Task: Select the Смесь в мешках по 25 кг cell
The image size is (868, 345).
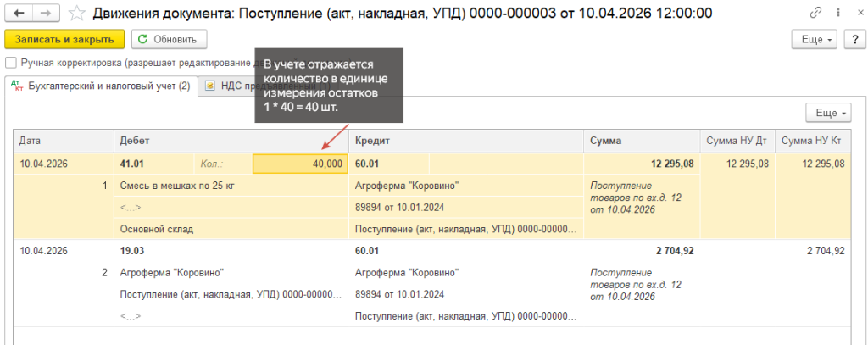Action: click(231, 186)
